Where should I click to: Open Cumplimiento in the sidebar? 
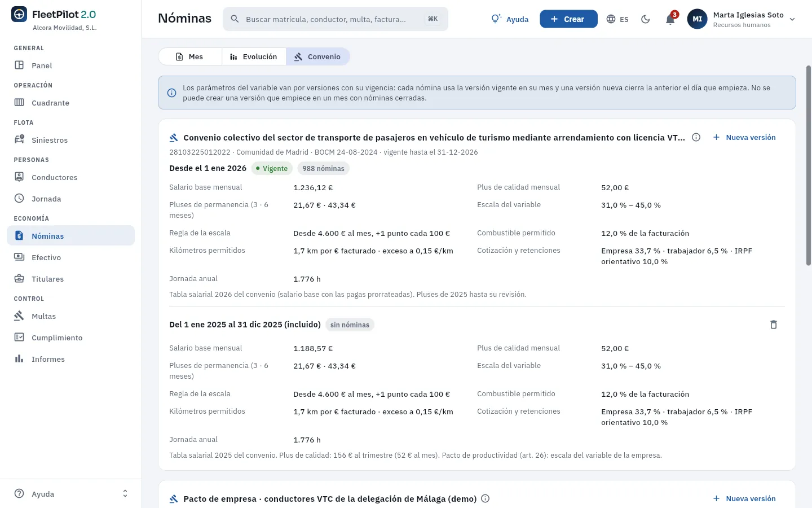(x=70, y=338)
